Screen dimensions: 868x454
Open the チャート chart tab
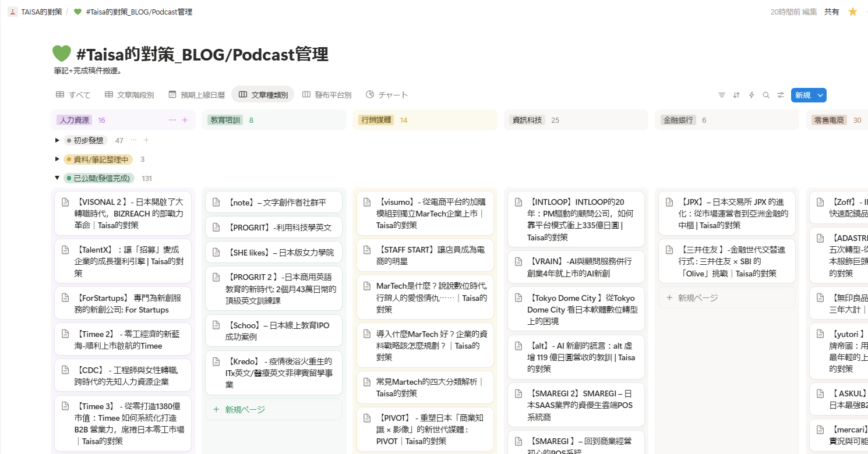pyautogui.click(x=387, y=95)
